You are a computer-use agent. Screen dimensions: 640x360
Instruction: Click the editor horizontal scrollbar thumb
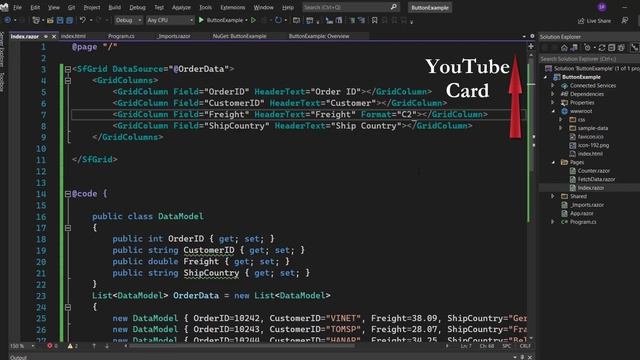pos(242,346)
